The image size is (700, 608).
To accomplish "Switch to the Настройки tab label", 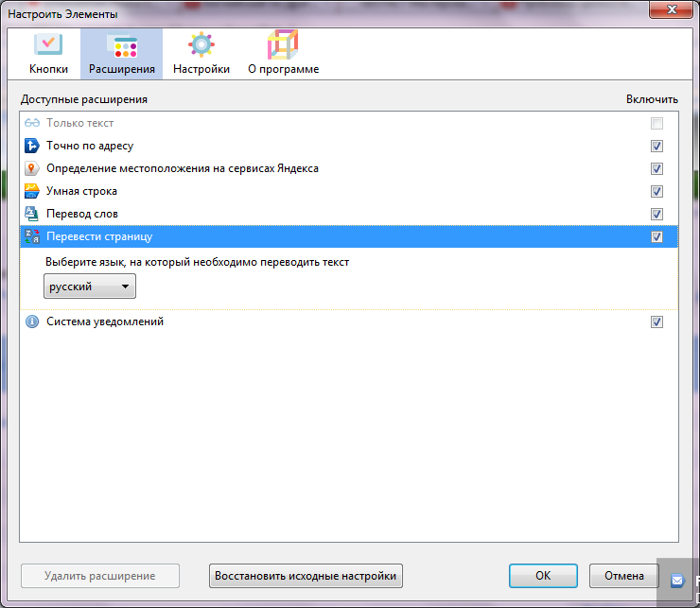I will pyautogui.click(x=201, y=69).
